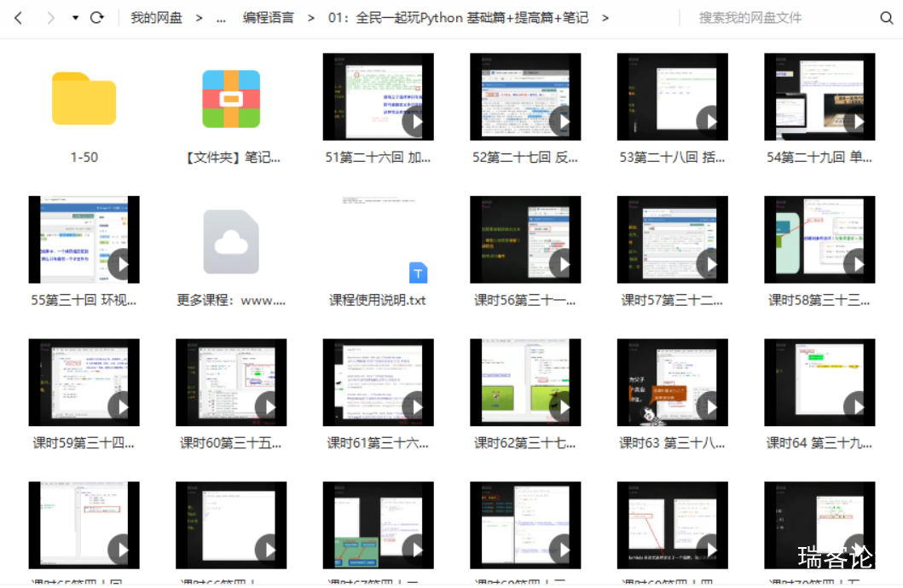
Task: Open the 1-50 yellow folder
Action: click(x=84, y=99)
